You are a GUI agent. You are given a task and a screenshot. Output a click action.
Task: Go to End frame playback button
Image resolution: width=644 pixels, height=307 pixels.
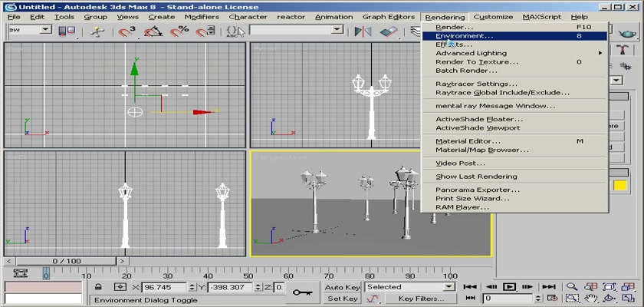pos(548,287)
